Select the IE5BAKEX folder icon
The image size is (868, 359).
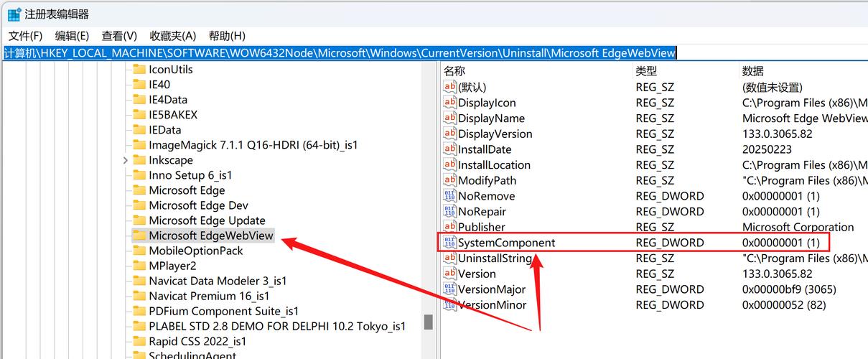[139, 115]
